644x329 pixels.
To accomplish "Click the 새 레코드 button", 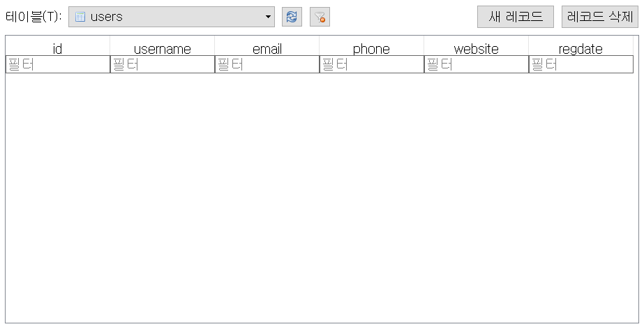I will (x=516, y=17).
